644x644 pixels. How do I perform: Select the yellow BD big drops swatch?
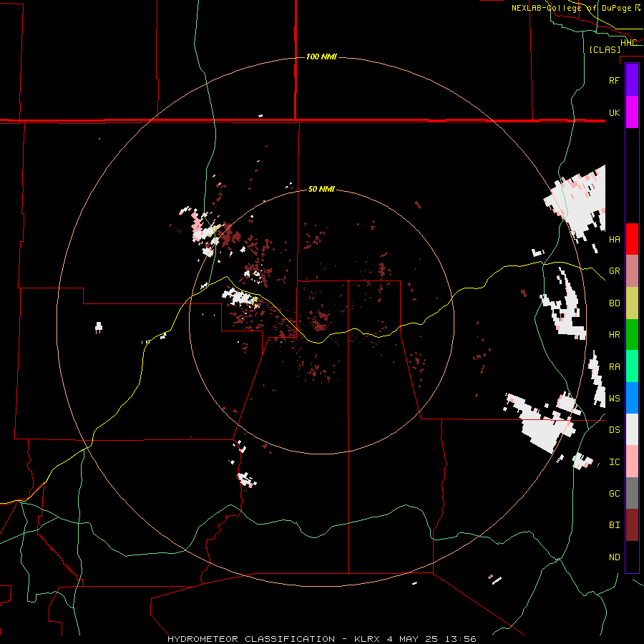point(632,303)
